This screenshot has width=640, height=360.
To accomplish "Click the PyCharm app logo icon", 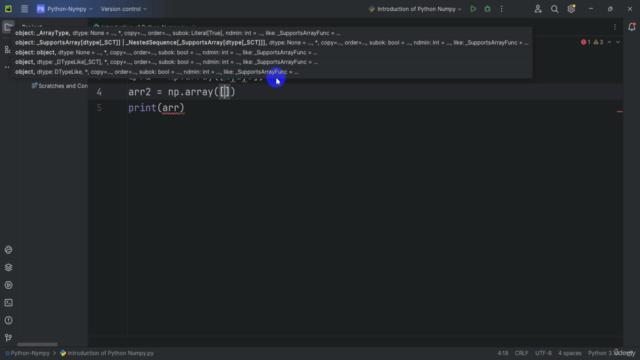I will click(8, 9).
